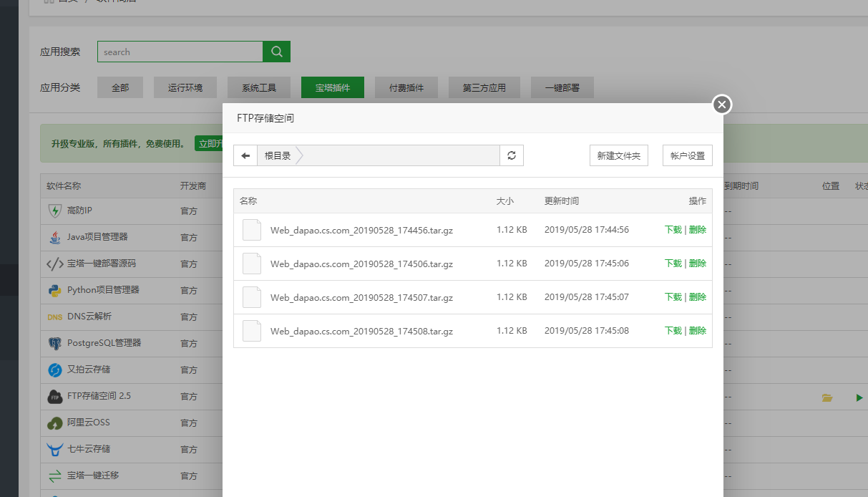Click the Java项目管理器 icon
868x497 pixels.
point(55,237)
